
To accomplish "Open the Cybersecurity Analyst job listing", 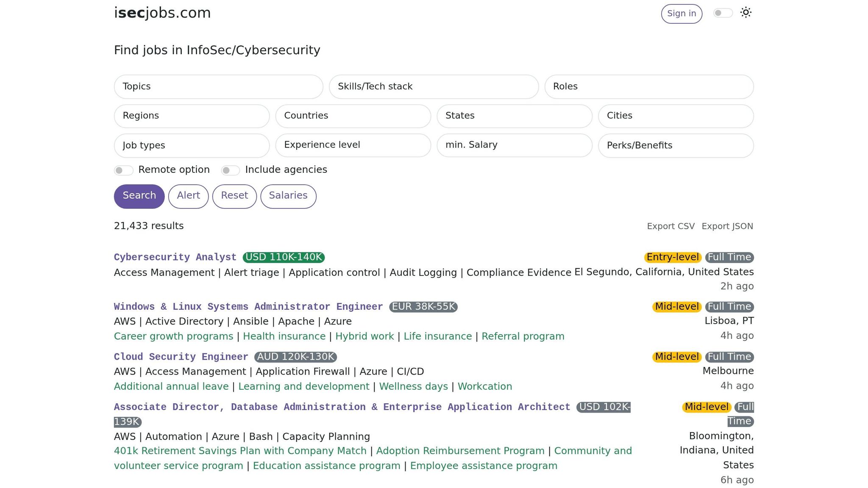I will (175, 257).
